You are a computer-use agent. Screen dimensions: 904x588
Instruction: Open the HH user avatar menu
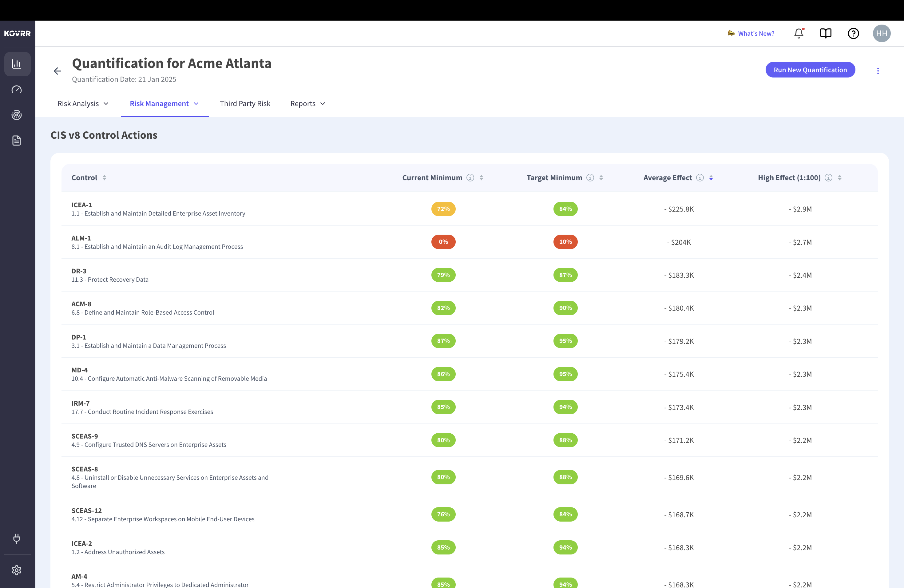click(882, 34)
